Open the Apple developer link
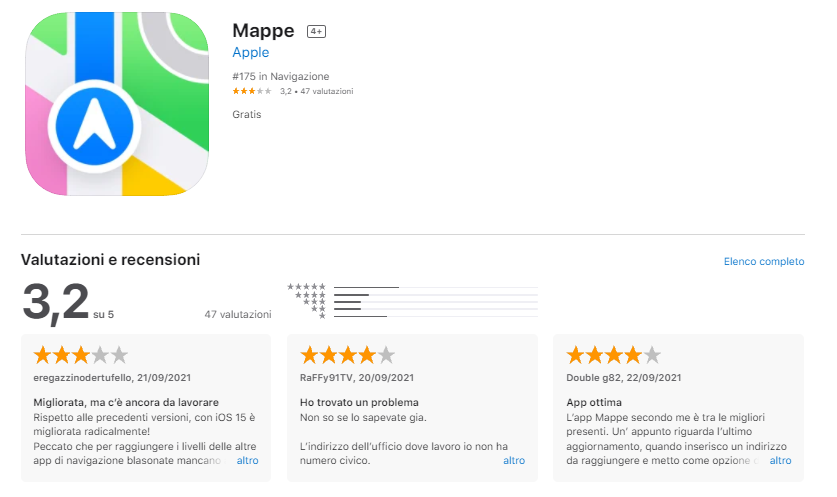The image size is (837, 497). (x=250, y=52)
